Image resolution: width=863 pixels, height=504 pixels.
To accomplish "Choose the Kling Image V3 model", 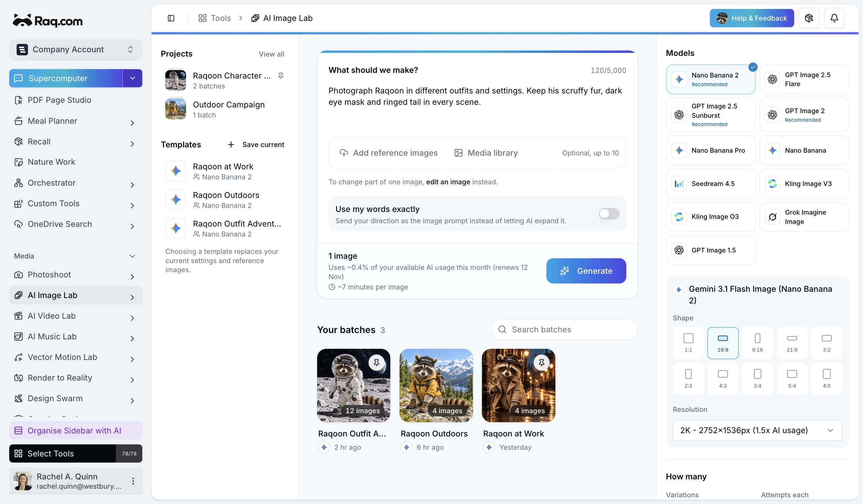I will 804,184.
